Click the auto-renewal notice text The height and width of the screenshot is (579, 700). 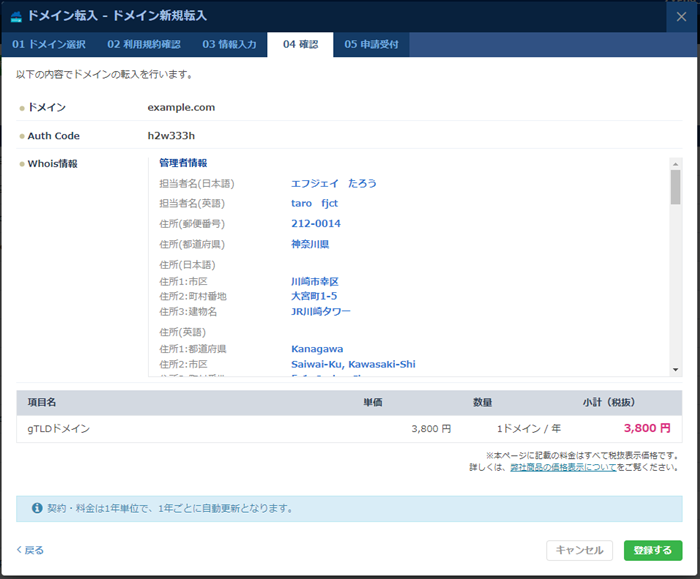pos(170,508)
